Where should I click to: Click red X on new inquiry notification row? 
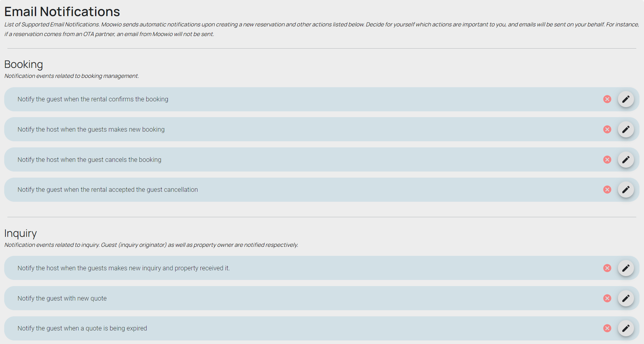(x=607, y=268)
